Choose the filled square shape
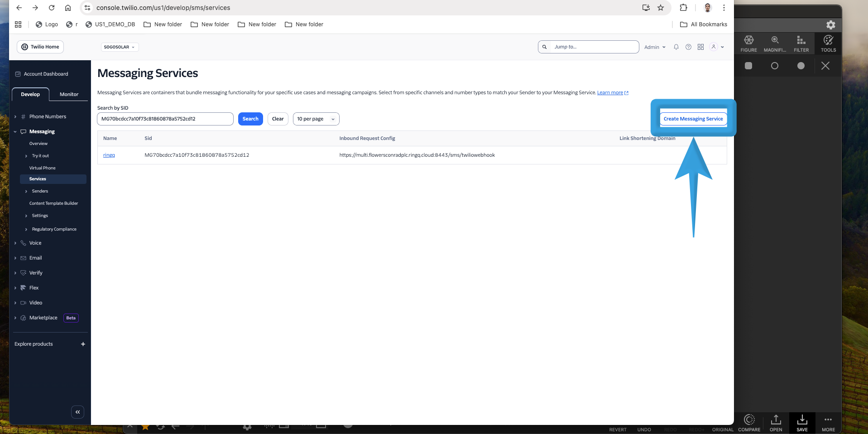This screenshot has width=868, height=434. 748,66
